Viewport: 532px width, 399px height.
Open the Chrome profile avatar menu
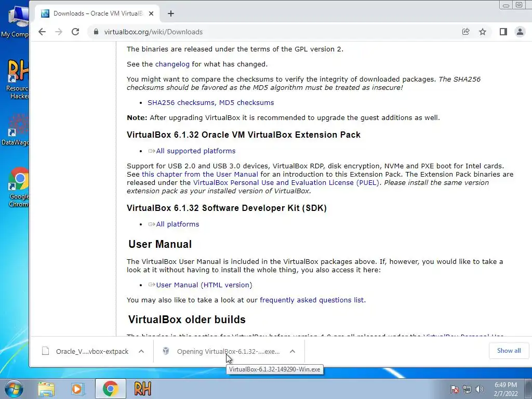[x=520, y=32]
